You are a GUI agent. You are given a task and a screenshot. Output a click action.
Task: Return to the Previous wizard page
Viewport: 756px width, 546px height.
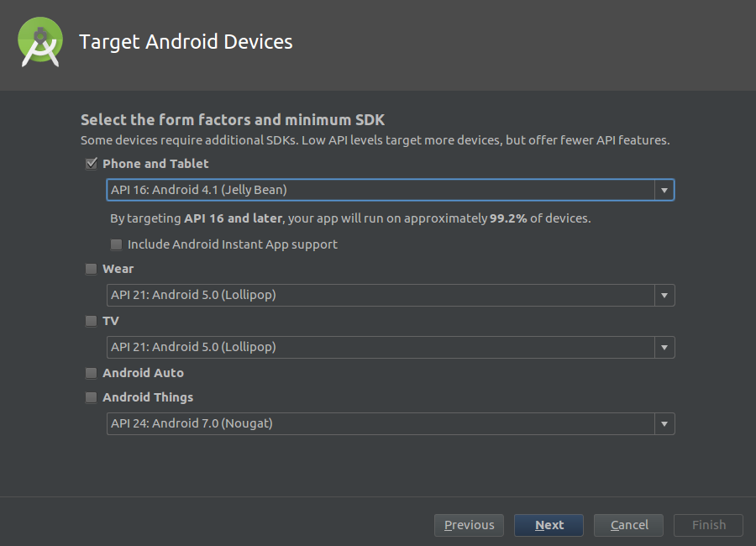coord(469,525)
